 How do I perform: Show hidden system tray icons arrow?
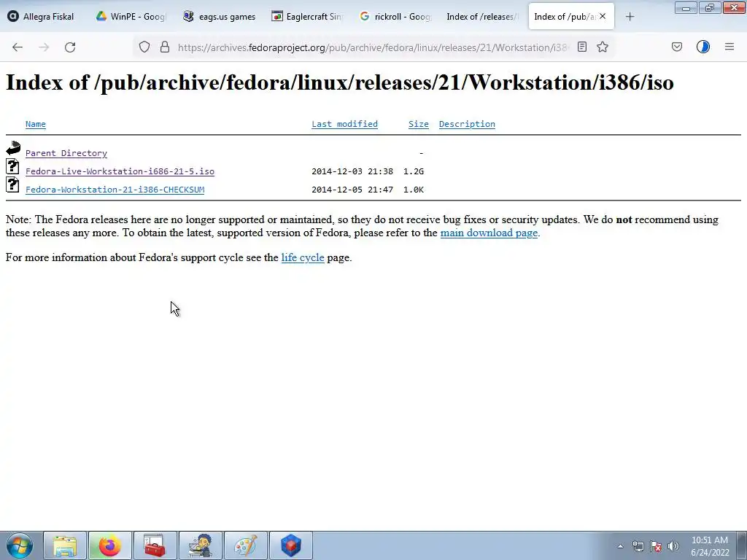coord(620,546)
